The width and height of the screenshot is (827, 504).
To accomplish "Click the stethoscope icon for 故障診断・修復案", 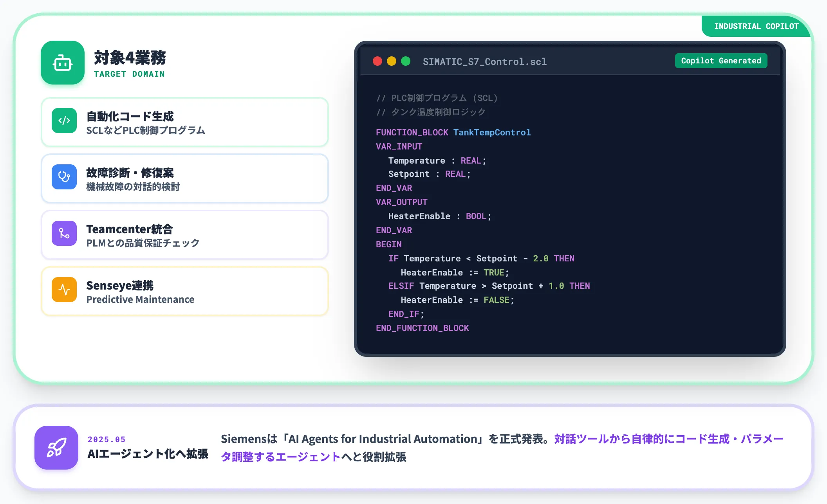I will tap(64, 177).
